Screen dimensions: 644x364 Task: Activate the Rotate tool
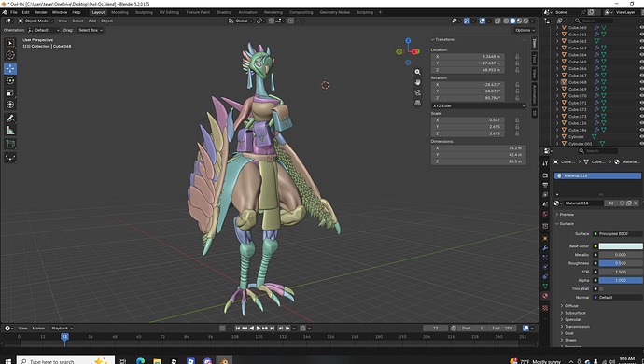[10, 80]
